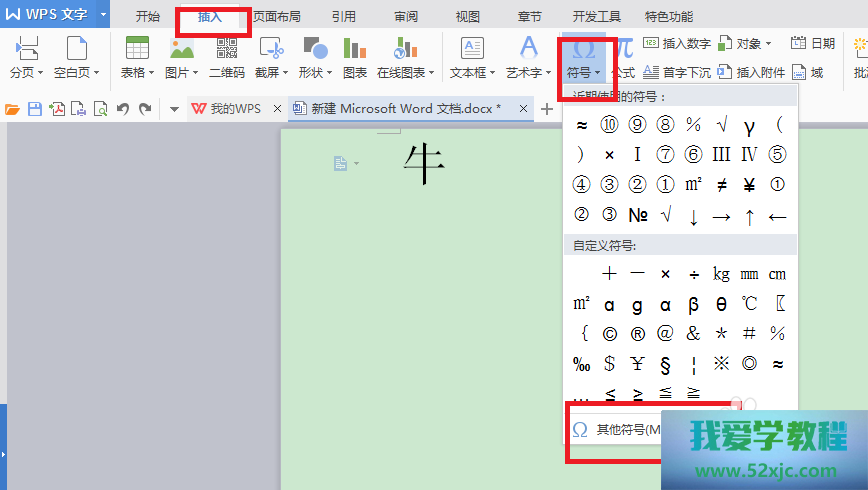Click the plus button to add new tab
This screenshot has width=868, height=490.
pos(546,109)
